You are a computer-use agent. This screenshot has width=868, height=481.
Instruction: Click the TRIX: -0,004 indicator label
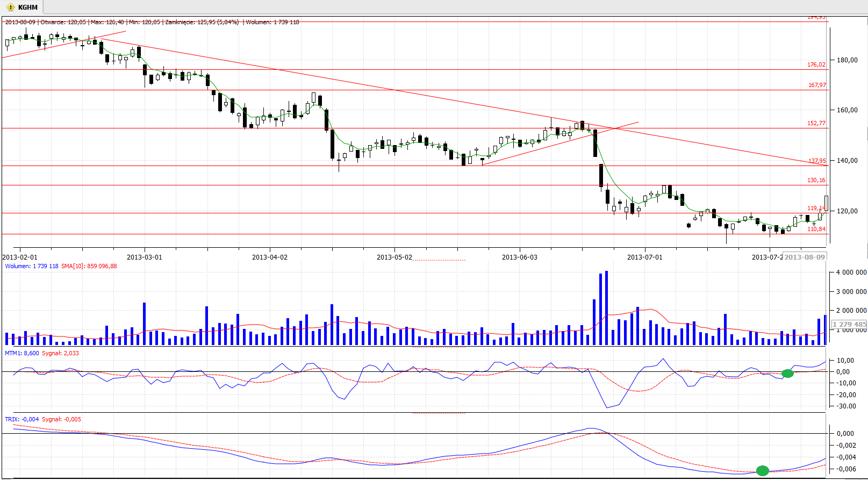(x=22, y=419)
